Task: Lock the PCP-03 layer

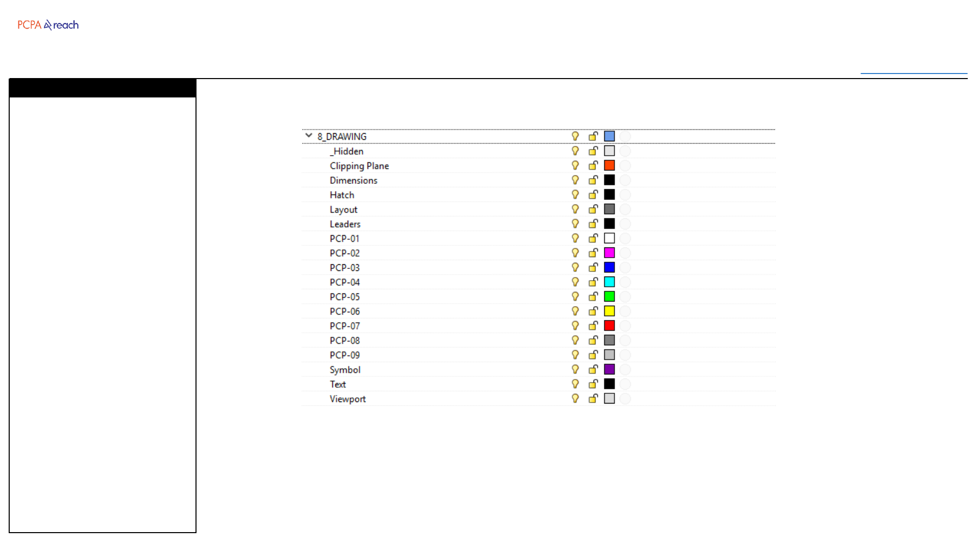Action: coord(593,267)
